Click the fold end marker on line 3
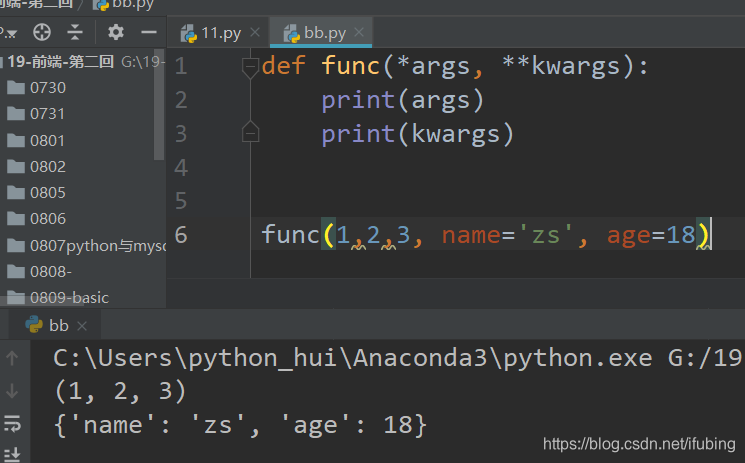This screenshot has width=745, height=463. point(250,132)
